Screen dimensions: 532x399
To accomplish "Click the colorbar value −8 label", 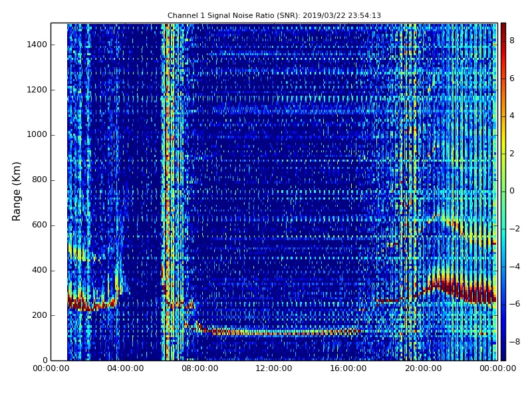I will coord(514,342).
